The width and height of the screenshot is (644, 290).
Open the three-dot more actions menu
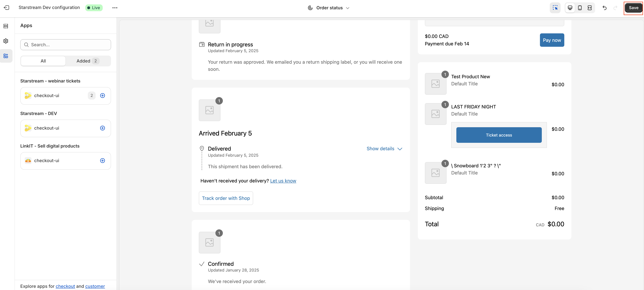115,8
